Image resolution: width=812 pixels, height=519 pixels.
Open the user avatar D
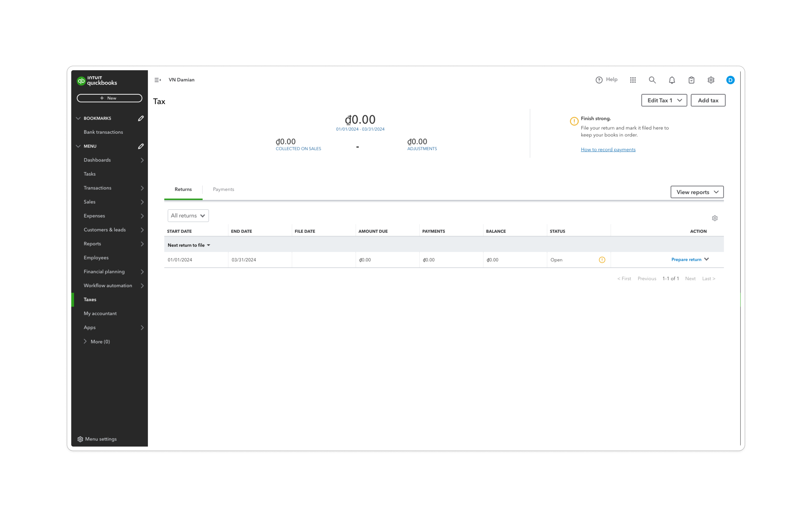(730, 80)
